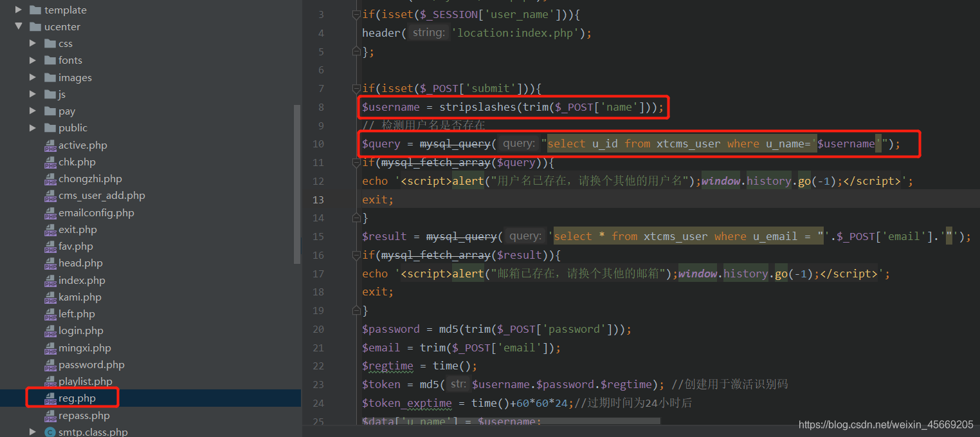Click line number 13 in the gutter
The image size is (980, 437).
coord(318,200)
